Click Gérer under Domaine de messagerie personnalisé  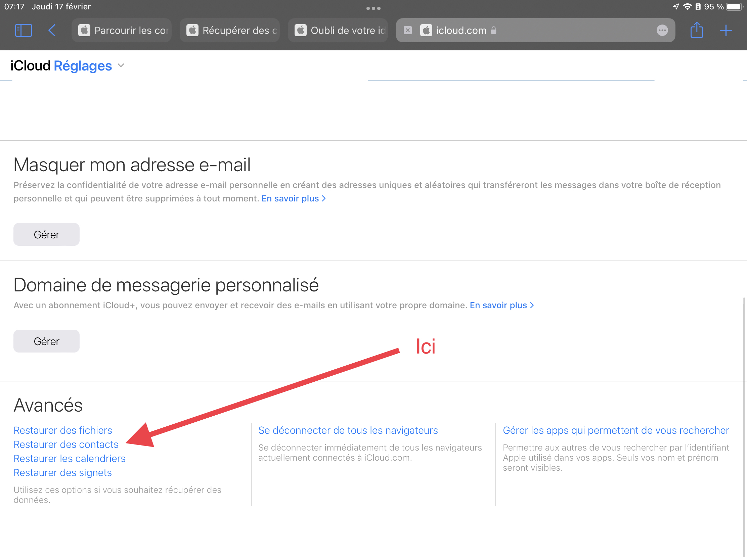click(x=47, y=341)
